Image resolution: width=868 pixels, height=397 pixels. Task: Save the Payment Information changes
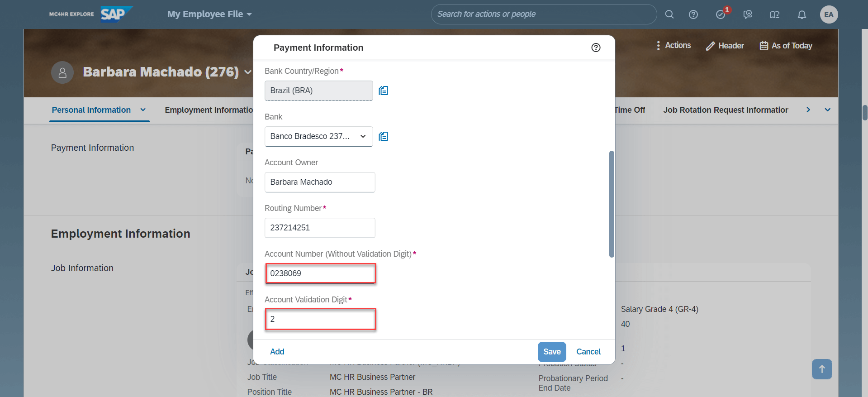pos(551,351)
